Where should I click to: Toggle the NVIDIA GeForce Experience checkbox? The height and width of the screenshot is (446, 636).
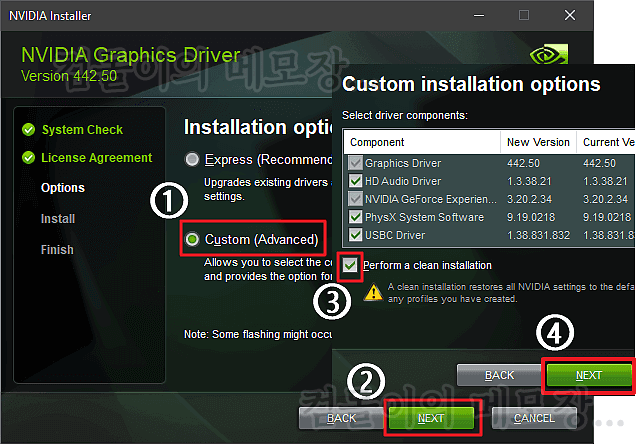pos(355,199)
